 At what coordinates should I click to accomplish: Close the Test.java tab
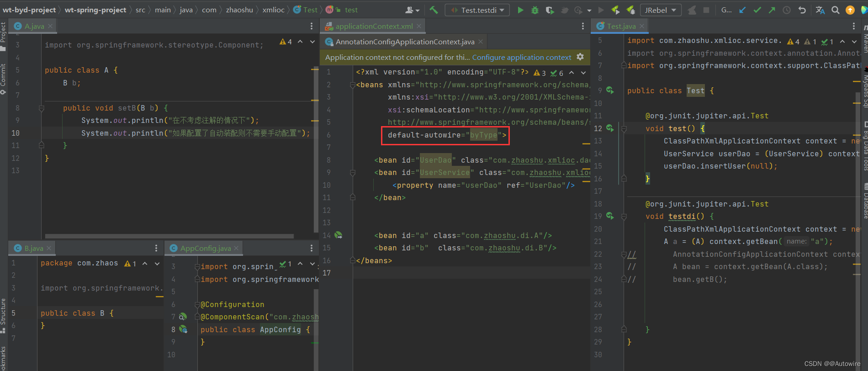(642, 26)
